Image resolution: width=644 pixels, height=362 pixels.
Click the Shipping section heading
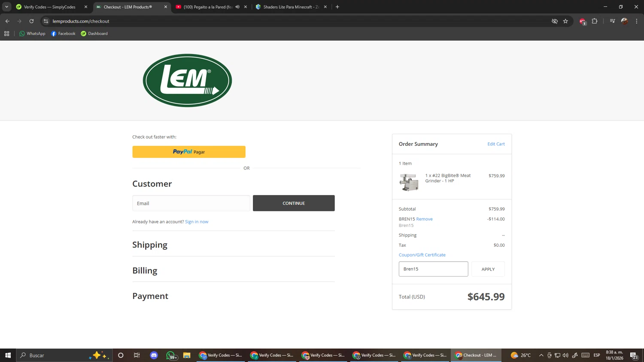(x=150, y=244)
